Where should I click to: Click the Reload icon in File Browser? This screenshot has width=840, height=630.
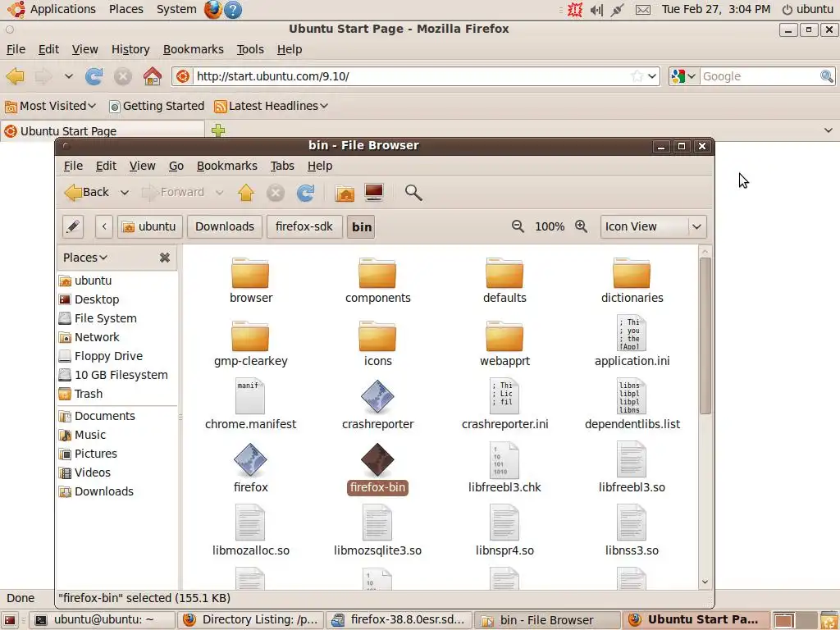pyautogui.click(x=306, y=192)
